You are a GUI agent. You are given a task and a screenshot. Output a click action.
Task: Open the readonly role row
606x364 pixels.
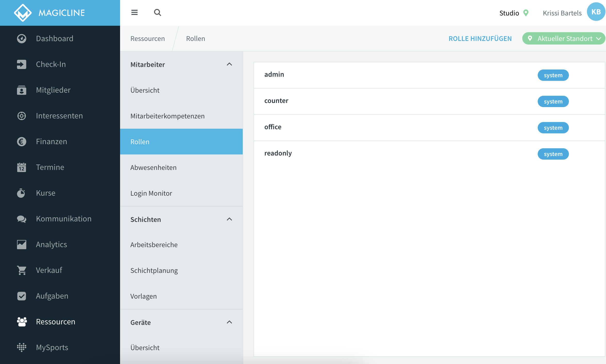coord(430,154)
